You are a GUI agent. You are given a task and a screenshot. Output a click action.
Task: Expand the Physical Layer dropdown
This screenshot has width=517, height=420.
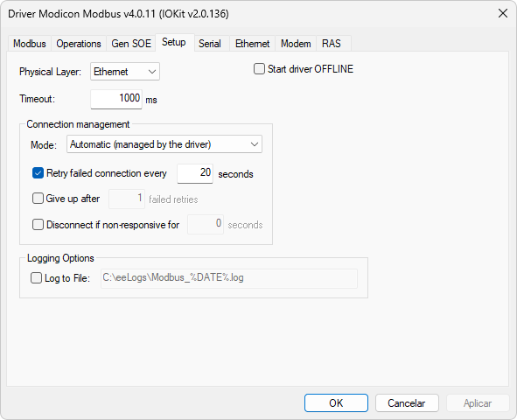pyautogui.click(x=125, y=72)
